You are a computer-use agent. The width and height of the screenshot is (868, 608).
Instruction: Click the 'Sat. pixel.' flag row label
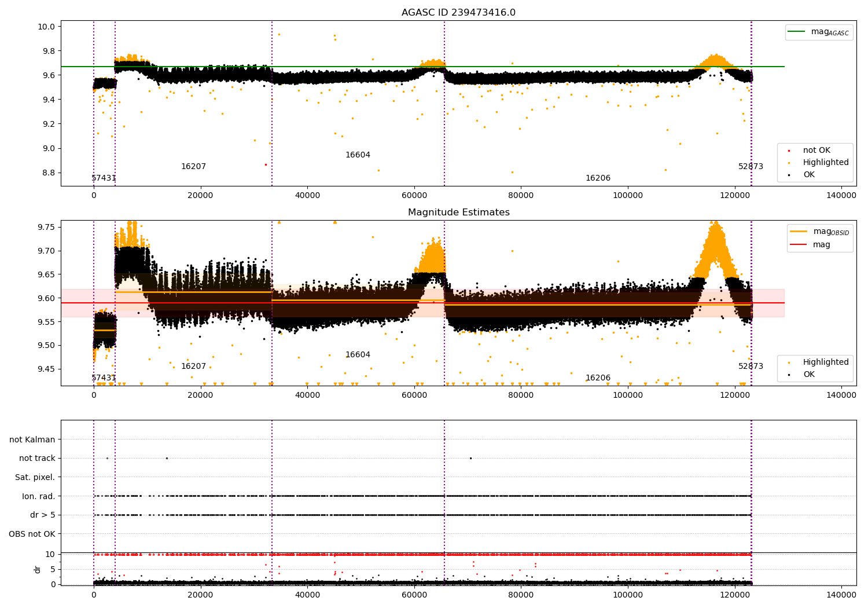tap(35, 477)
